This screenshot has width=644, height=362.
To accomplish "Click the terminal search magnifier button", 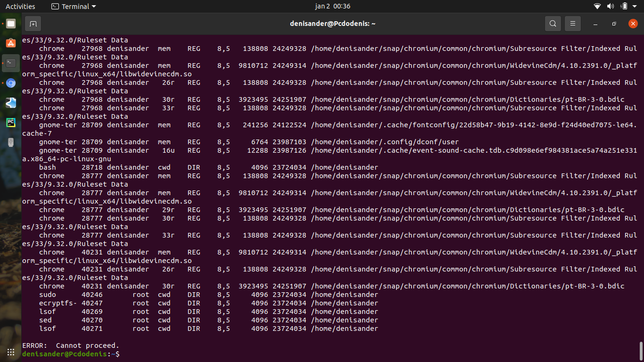I will tap(553, 24).
